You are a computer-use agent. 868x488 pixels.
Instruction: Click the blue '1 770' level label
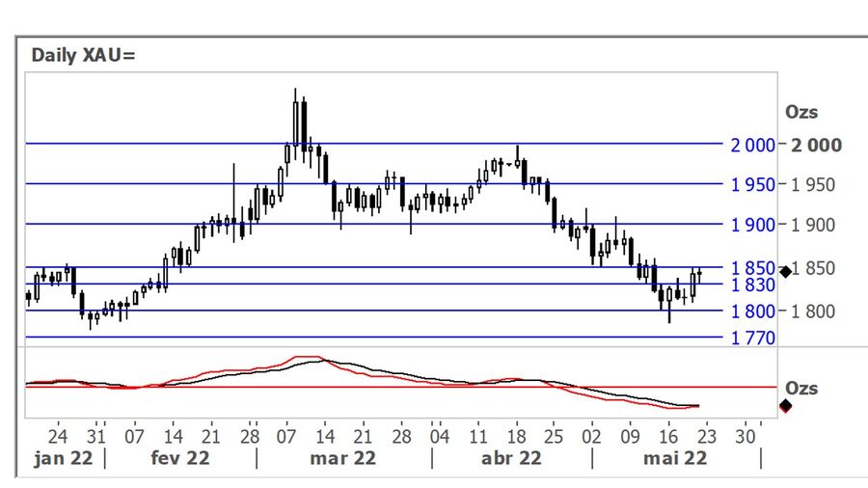[753, 339]
